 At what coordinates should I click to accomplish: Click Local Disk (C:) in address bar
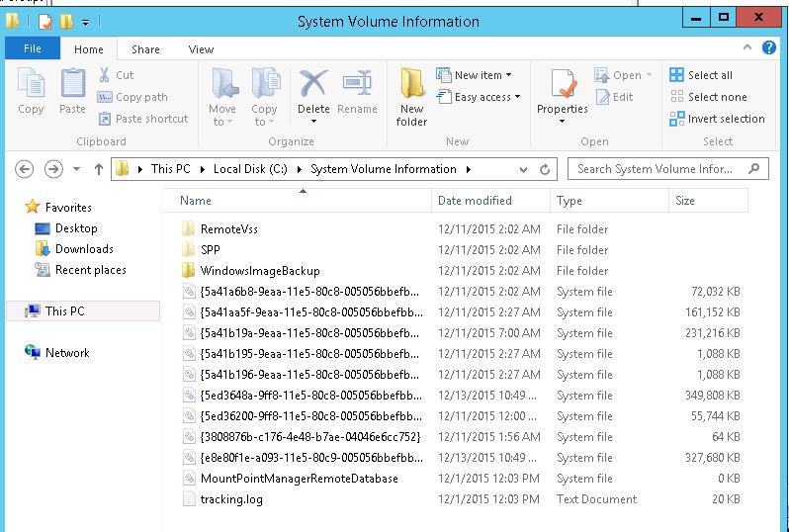(x=250, y=169)
